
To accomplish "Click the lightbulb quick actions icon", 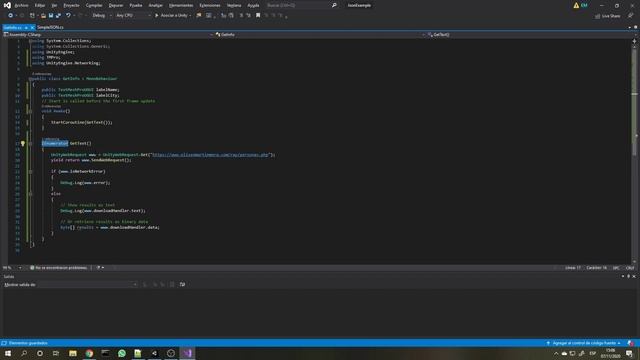I will (23, 144).
